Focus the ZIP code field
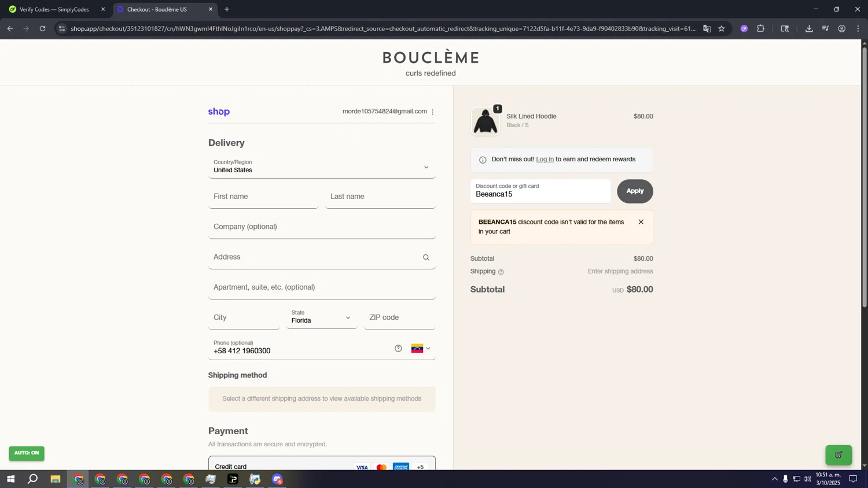This screenshot has height=488, width=868. 400,317
